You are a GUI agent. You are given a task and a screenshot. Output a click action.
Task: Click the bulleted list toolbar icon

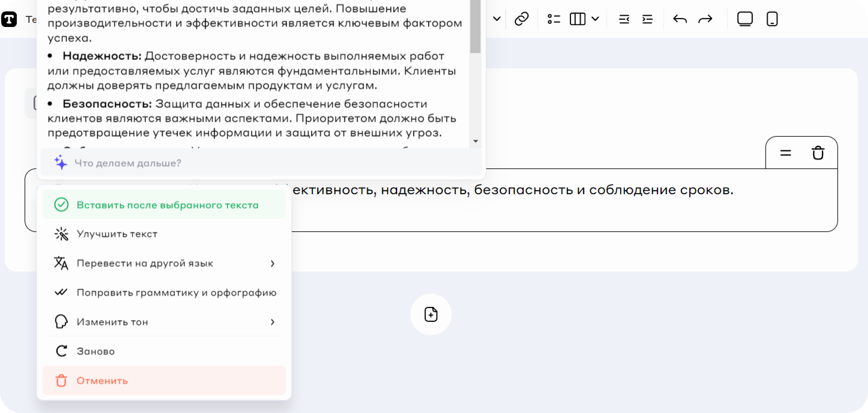554,19
